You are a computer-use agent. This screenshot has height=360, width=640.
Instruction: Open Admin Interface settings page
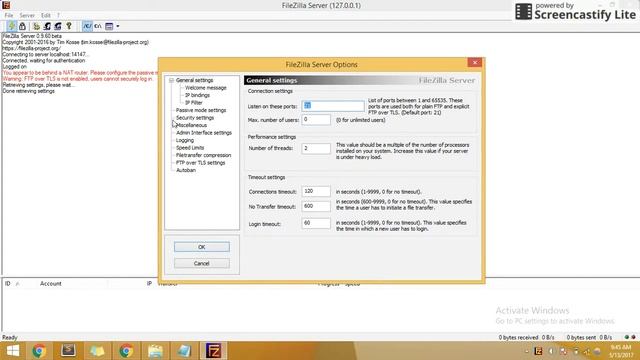click(x=204, y=133)
